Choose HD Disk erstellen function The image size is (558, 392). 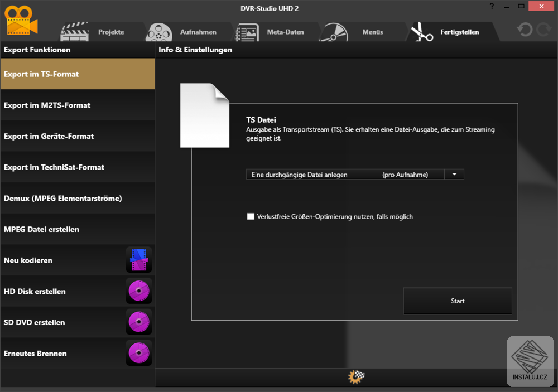tap(78, 291)
